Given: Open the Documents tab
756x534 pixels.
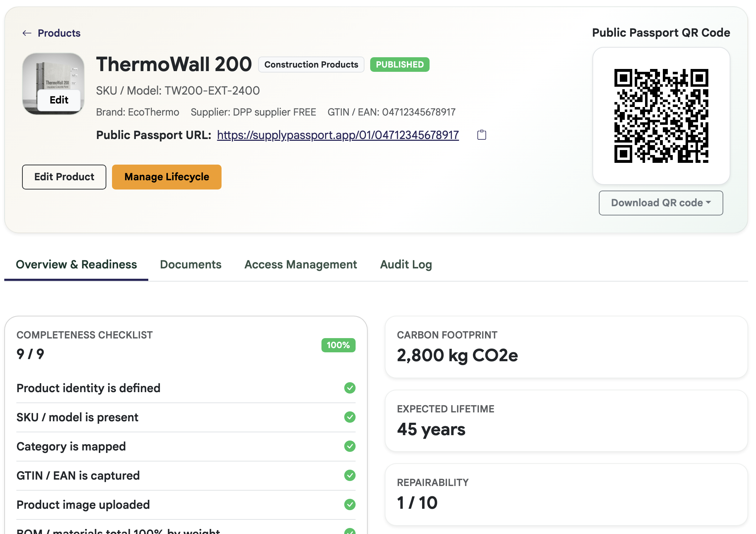Looking at the screenshot, I should [x=191, y=265].
